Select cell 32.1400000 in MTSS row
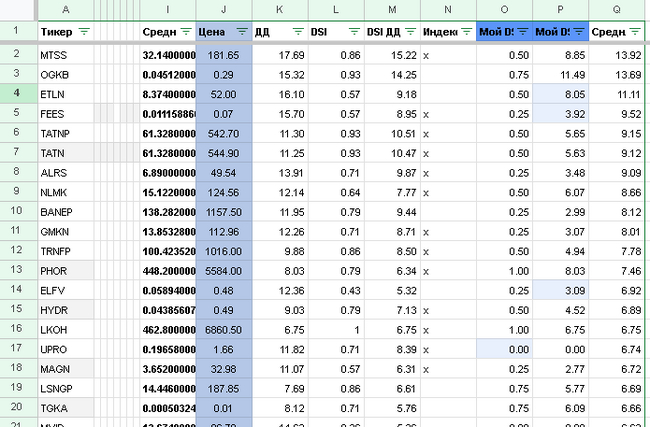 pyautogui.click(x=167, y=55)
